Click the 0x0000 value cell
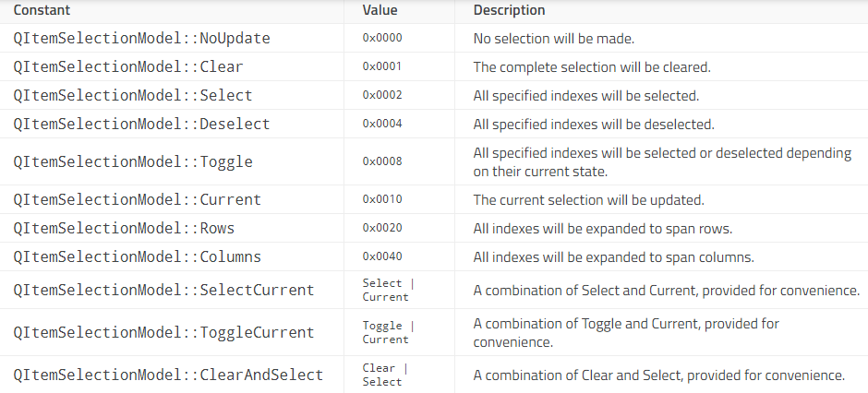Image resolution: width=868 pixels, height=393 pixels. pos(382,39)
